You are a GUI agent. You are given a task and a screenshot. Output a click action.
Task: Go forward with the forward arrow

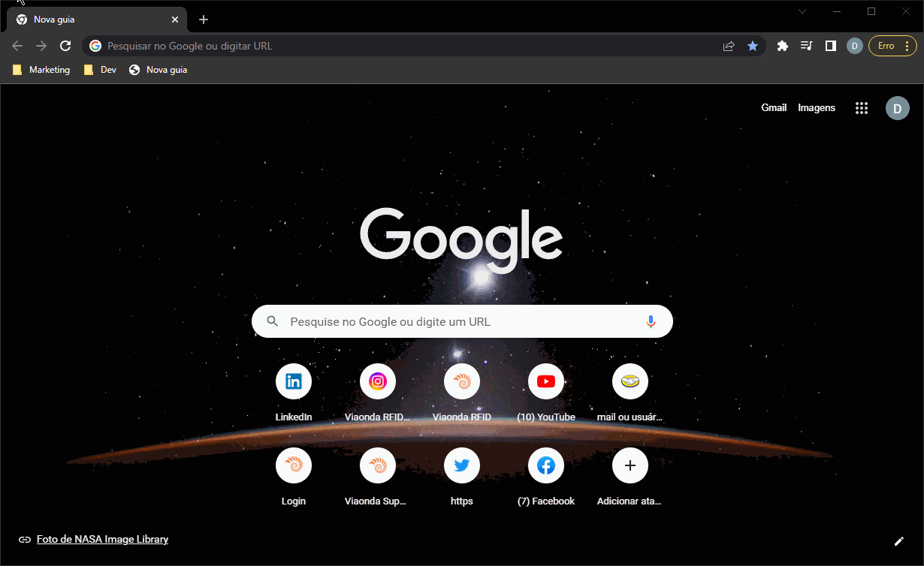pos(41,46)
